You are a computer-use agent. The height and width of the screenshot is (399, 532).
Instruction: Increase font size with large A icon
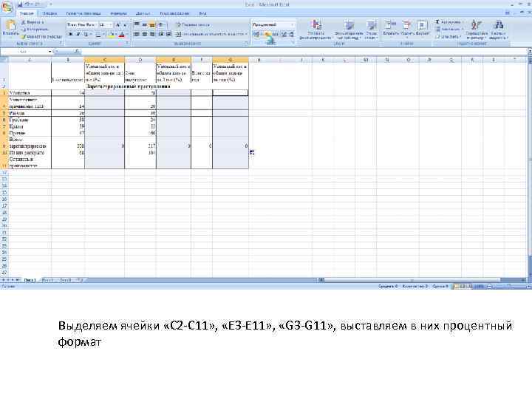(x=117, y=25)
